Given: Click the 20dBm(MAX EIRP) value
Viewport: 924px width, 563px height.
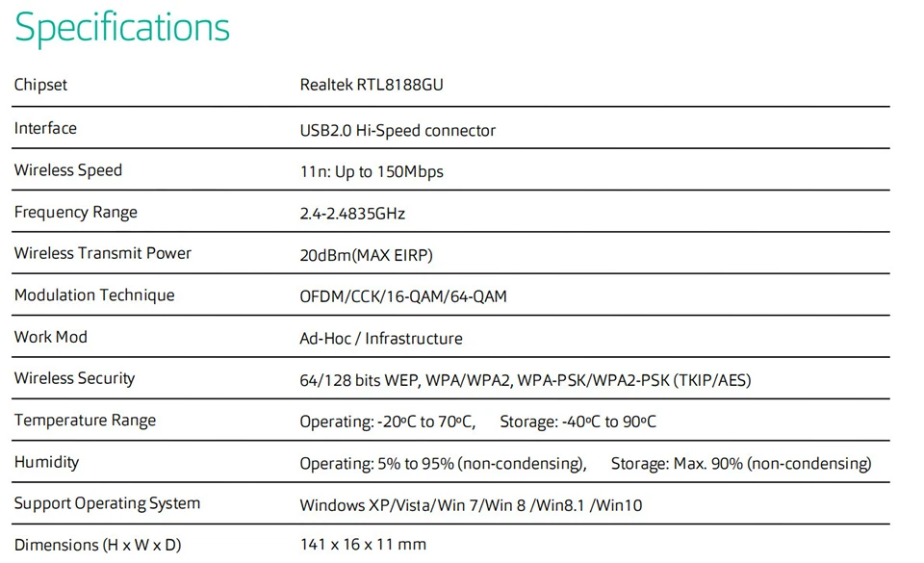Looking at the screenshot, I should 367,256.
